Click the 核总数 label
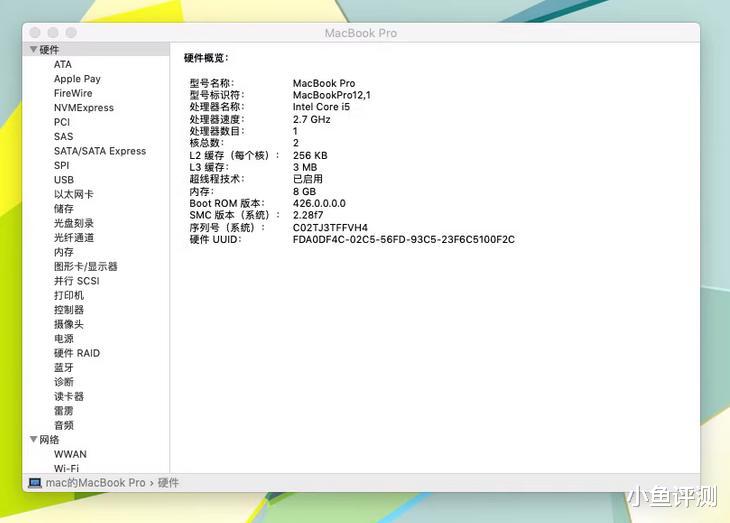730x523 pixels. 207,143
